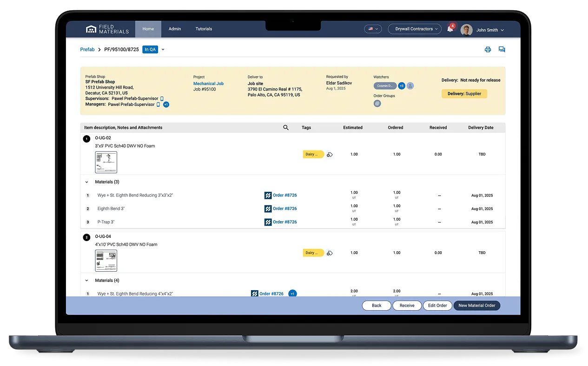Viewport: 588px width, 366px height.
Task: Click the tag icon beside O-UG-04 Dairy tag
Action: [x=330, y=253]
